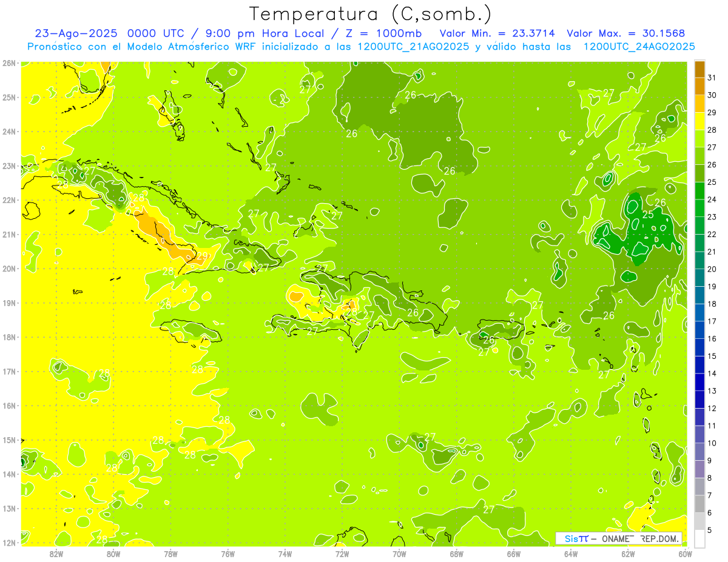Click the "1200UTC_24AGO2025" valid-until time
The width and height of the screenshot is (728, 562).
(639, 47)
